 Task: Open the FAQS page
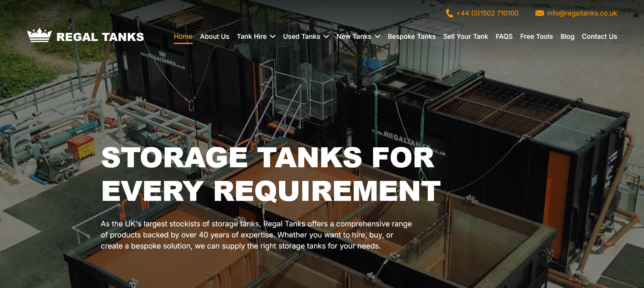(504, 37)
